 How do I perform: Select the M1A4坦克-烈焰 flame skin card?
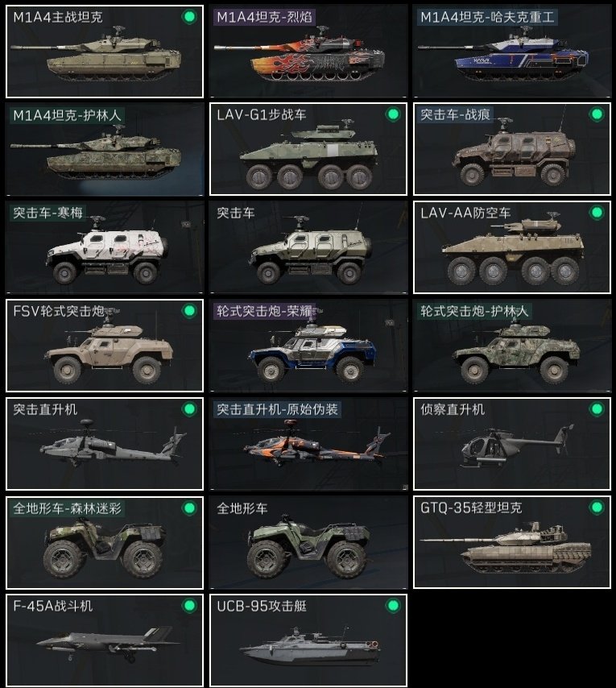point(308,52)
